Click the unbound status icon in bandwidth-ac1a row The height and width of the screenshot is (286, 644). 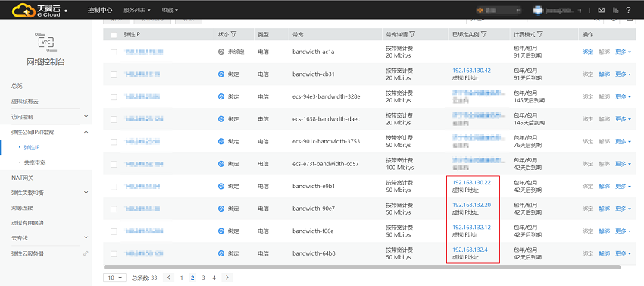click(x=220, y=52)
